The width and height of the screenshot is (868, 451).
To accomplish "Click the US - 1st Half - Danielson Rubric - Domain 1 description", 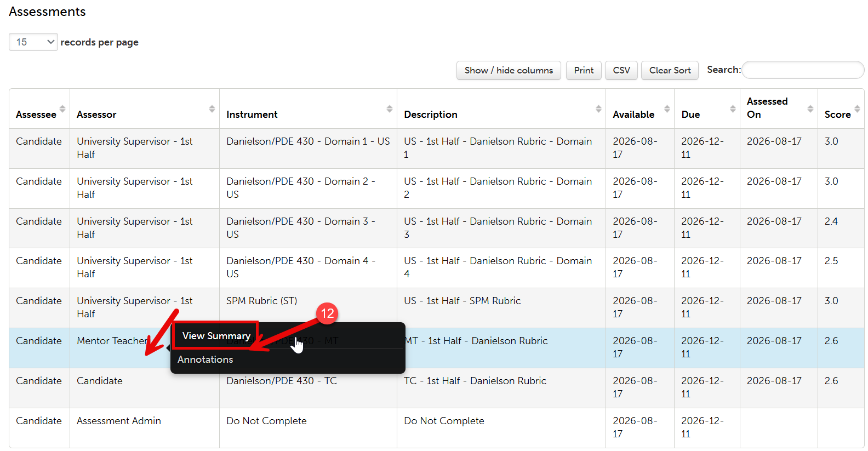I will [498, 148].
